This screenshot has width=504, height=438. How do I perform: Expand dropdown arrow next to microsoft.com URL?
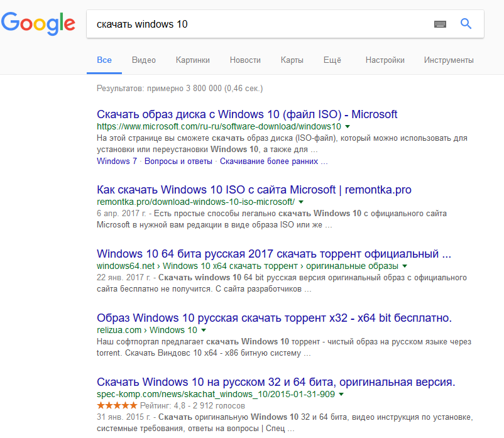click(x=348, y=126)
